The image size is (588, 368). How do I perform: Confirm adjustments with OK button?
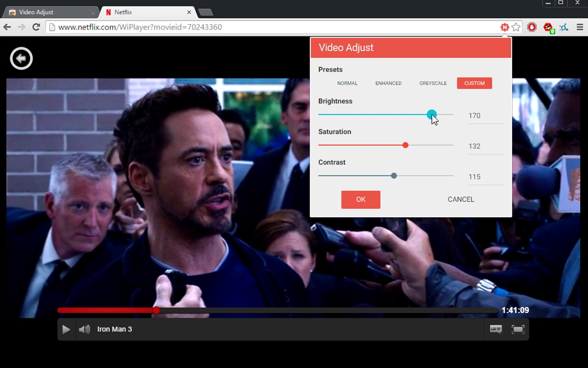[x=361, y=200]
